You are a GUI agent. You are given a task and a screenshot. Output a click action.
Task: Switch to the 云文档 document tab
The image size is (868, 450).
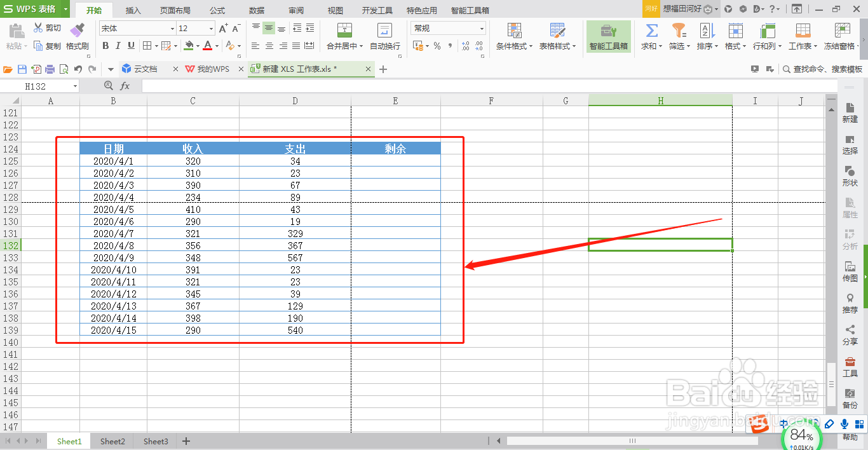tap(146, 69)
